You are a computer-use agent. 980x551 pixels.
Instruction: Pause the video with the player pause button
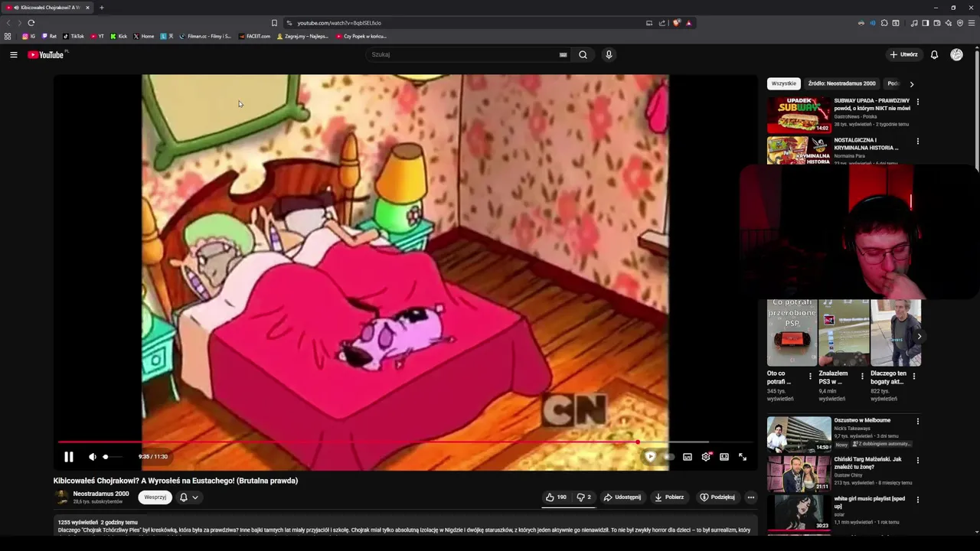tap(69, 457)
